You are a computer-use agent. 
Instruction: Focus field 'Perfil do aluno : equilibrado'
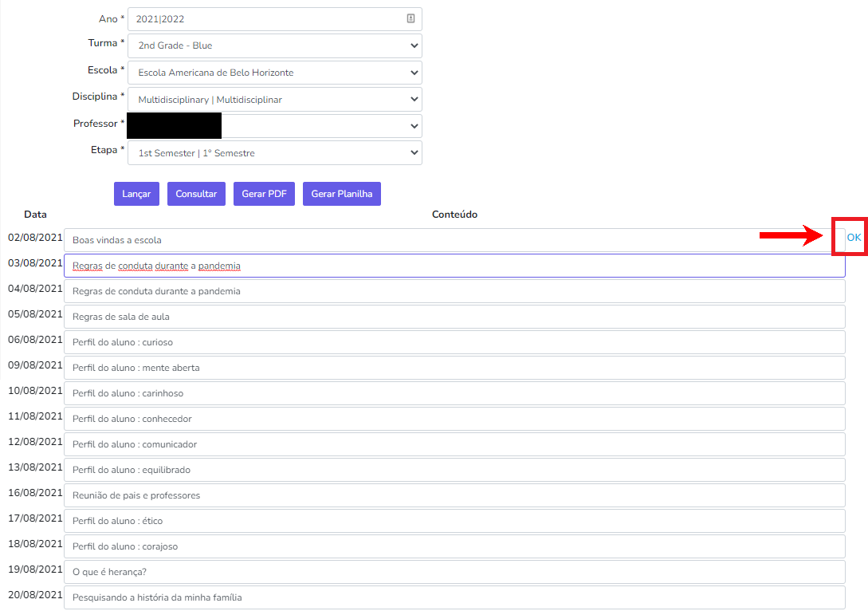point(454,469)
